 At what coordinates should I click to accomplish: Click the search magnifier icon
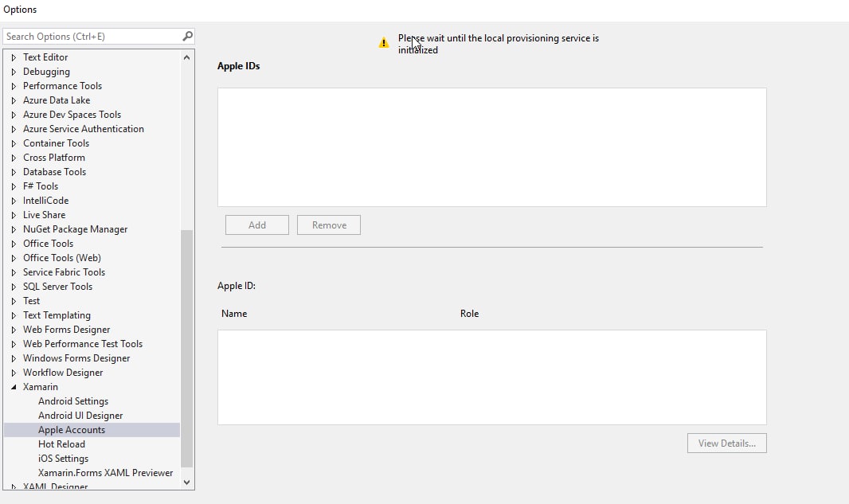[187, 37]
